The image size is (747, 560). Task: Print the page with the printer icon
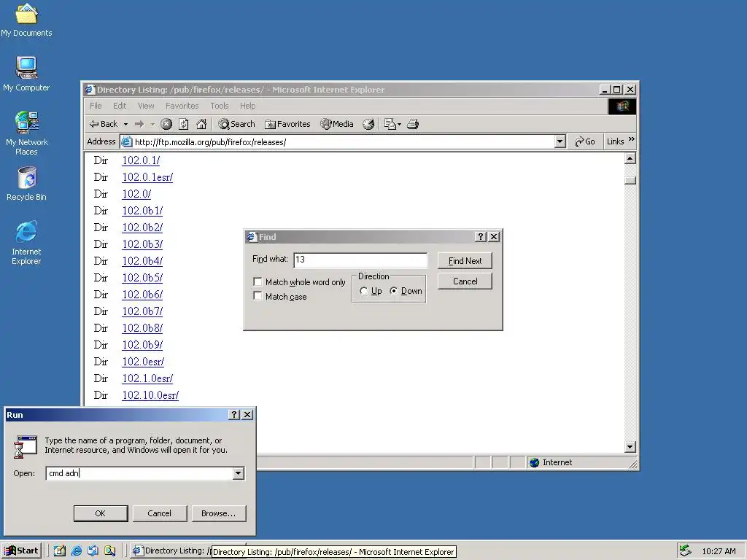413,124
